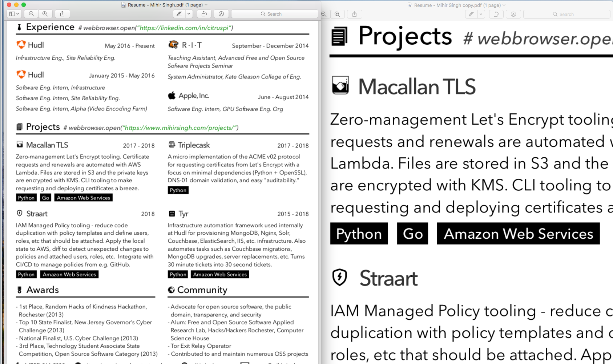Image resolution: width=613 pixels, height=364 pixels.
Task: Click the Go tag under Macallan TLS, front window
Action: (45, 198)
